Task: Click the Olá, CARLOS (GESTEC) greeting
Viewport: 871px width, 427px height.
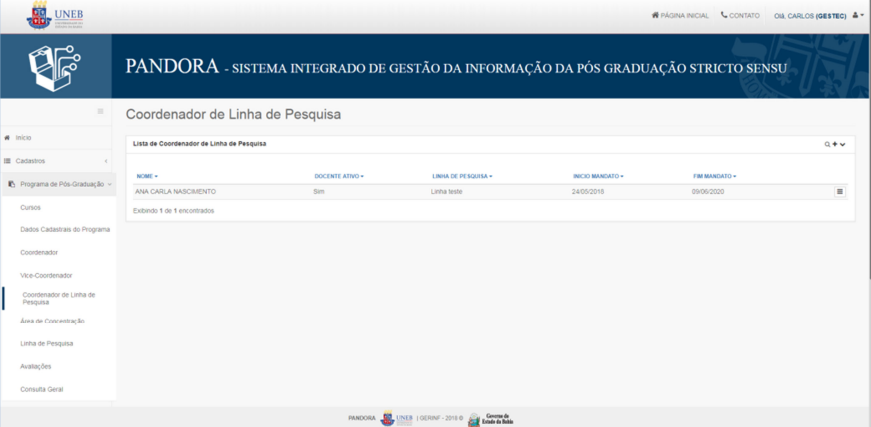Action: (810, 16)
